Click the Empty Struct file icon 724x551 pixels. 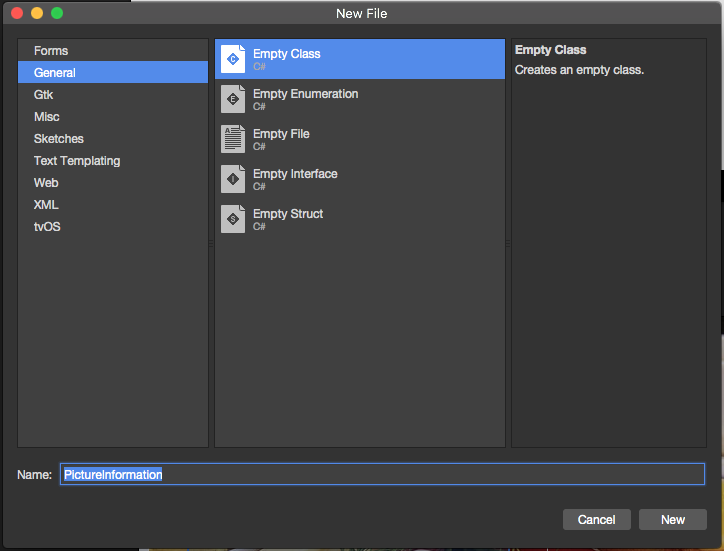[x=233, y=219]
